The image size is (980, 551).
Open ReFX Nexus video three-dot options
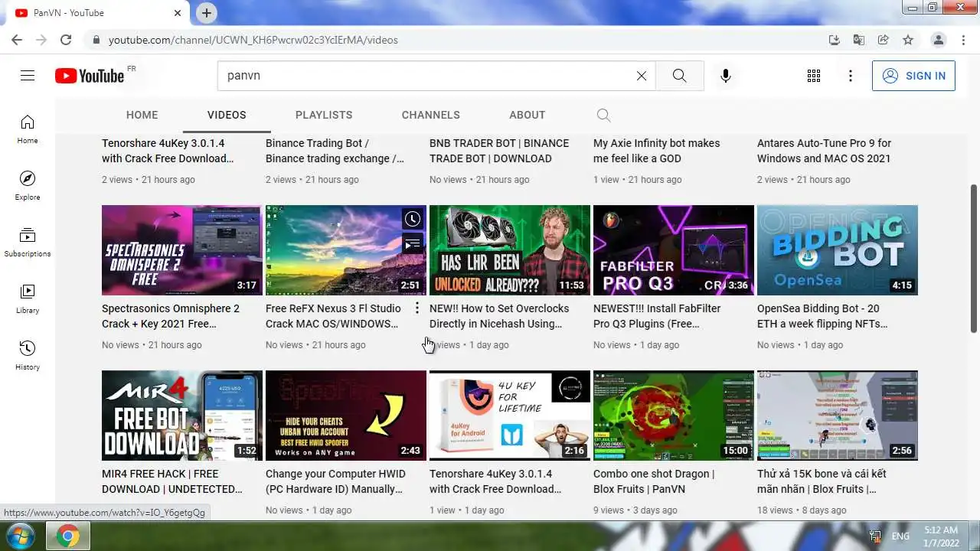(417, 308)
